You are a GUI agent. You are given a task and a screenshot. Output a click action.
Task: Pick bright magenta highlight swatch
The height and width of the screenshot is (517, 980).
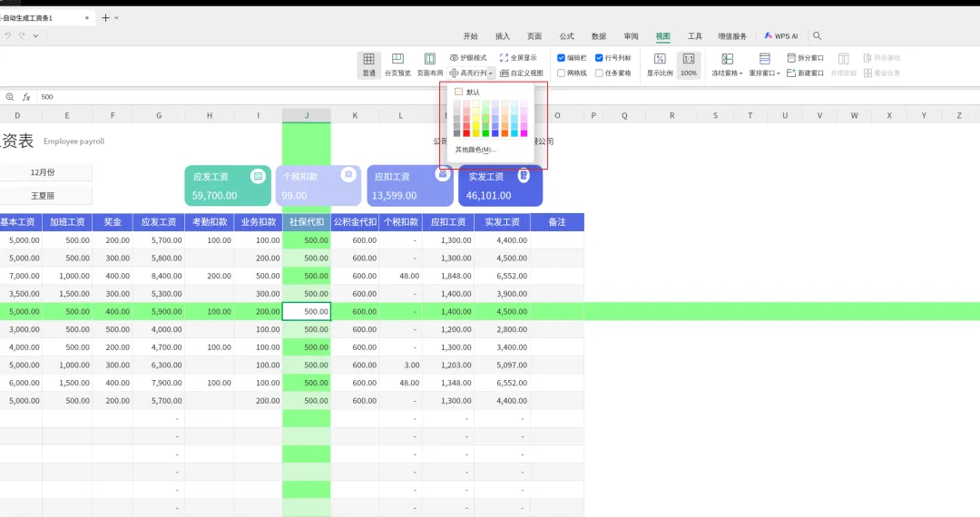(524, 133)
